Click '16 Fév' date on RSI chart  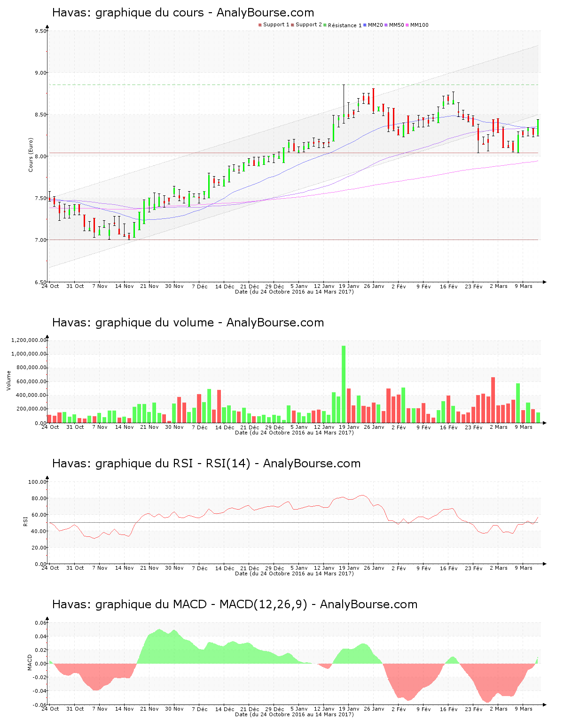coord(449,568)
